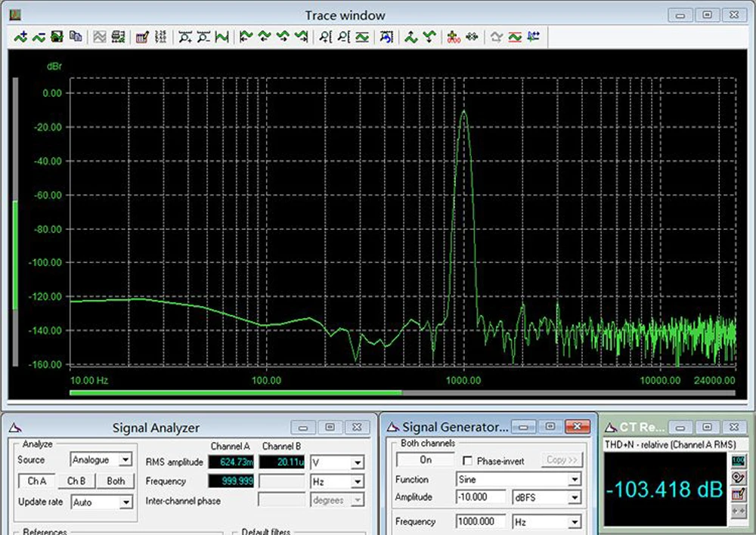Click the add new trace icon
This screenshot has width=756, height=535.
pyautogui.click(x=20, y=36)
